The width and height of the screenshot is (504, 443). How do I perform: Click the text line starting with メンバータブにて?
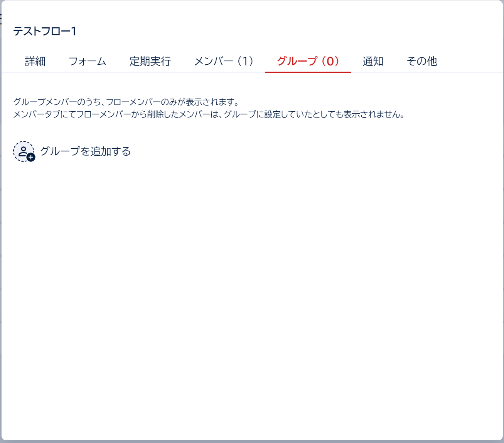pyautogui.click(x=209, y=114)
